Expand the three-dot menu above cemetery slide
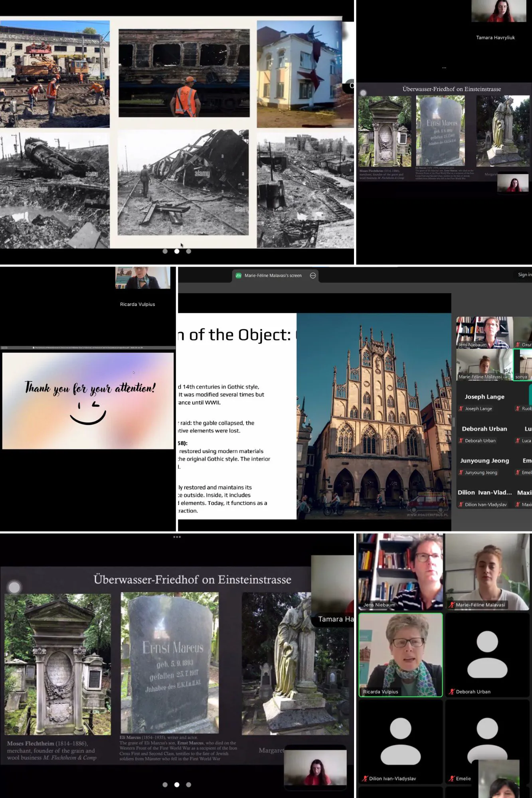 (177, 537)
